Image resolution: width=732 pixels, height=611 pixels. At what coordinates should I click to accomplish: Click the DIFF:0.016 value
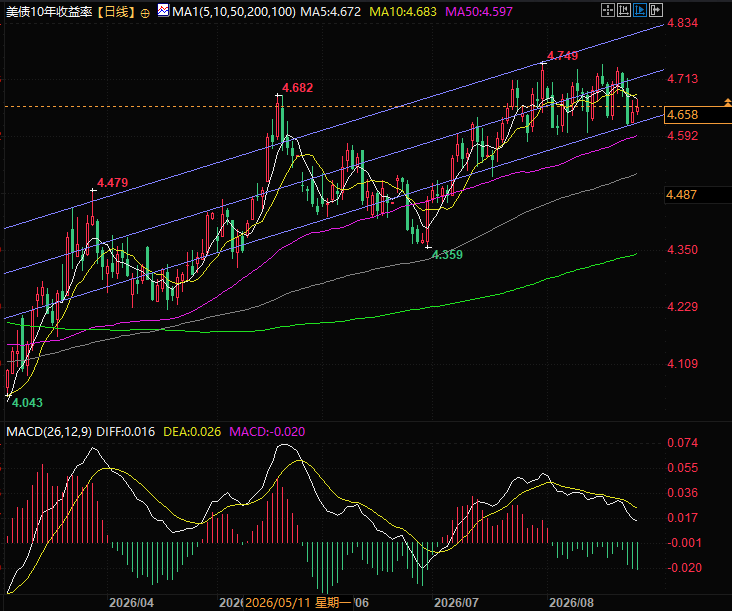click(x=126, y=432)
